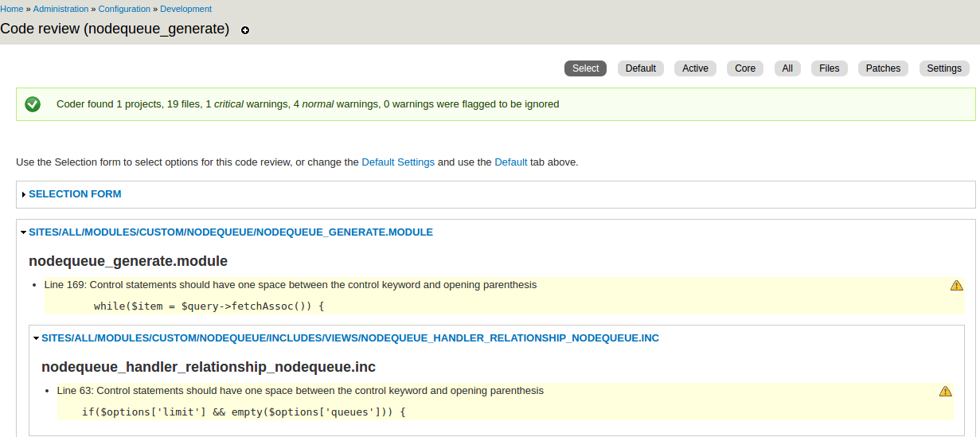Image resolution: width=980 pixels, height=437 pixels.
Task: Navigate to Configuration breadcrumb
Action: [124, 9]
